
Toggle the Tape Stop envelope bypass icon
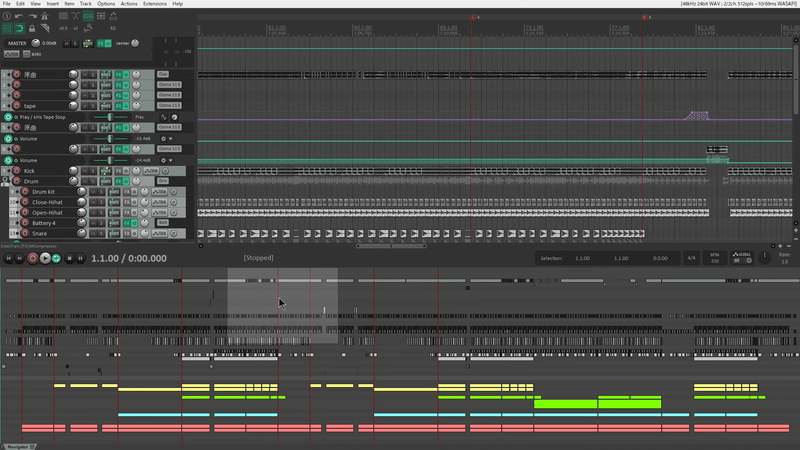8,117
